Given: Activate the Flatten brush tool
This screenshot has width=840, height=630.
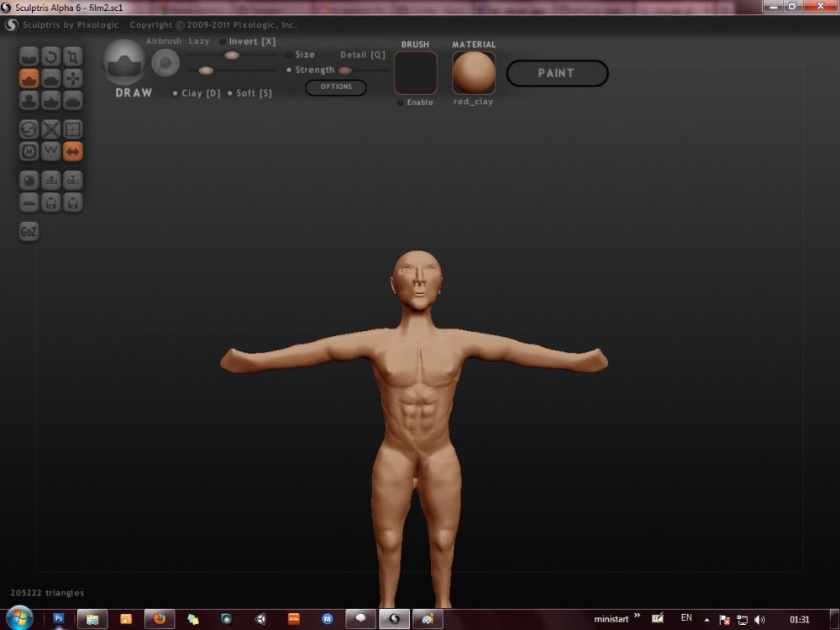Looking at the screenshot, I should (51, 79).
